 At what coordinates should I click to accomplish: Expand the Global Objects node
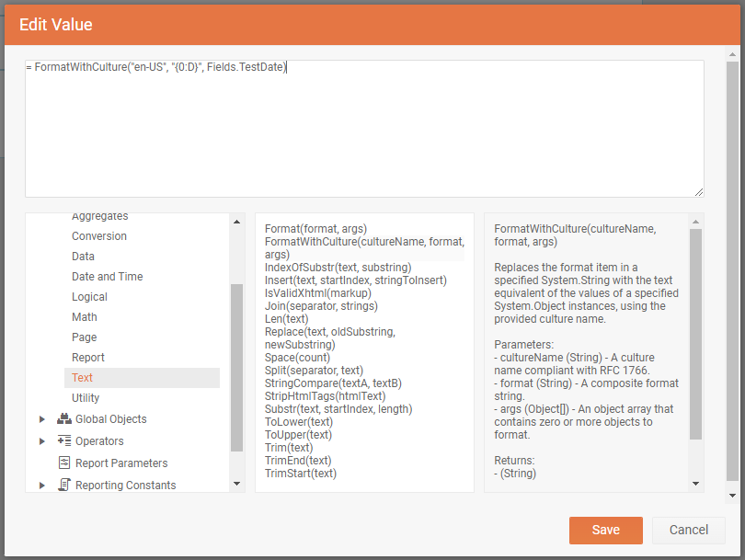(42, 419)
